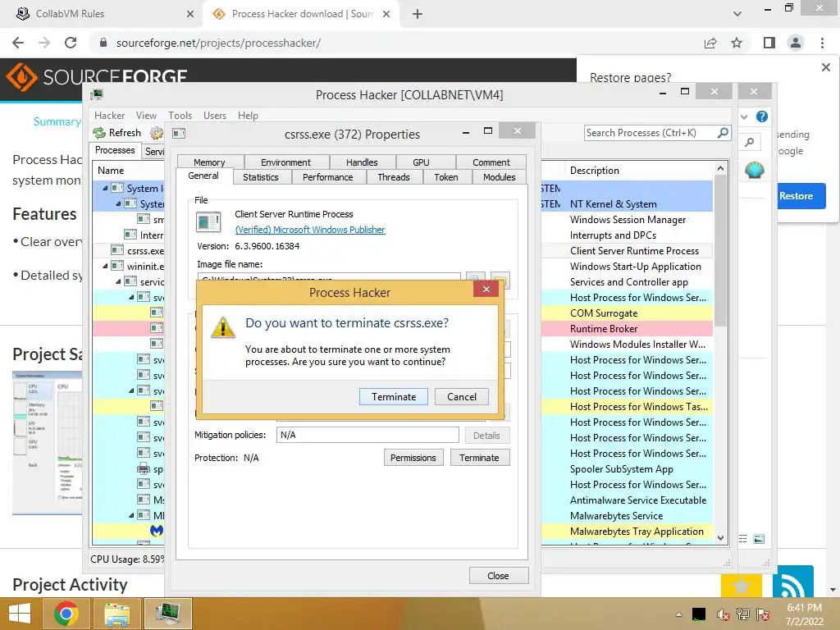Go back in Chrome browser
The height and width of the screenshot is (630, 840).
18,43
